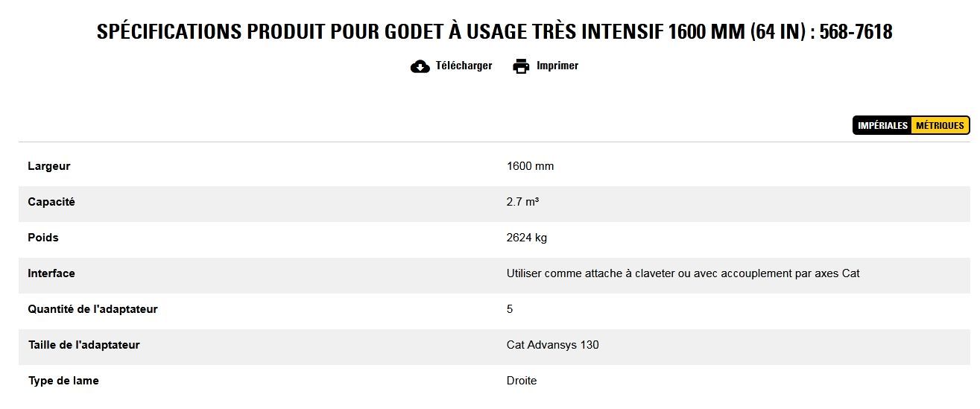Switch units to Impériales
This screenshot has width=980, height=409.
[x=882, y=126]
